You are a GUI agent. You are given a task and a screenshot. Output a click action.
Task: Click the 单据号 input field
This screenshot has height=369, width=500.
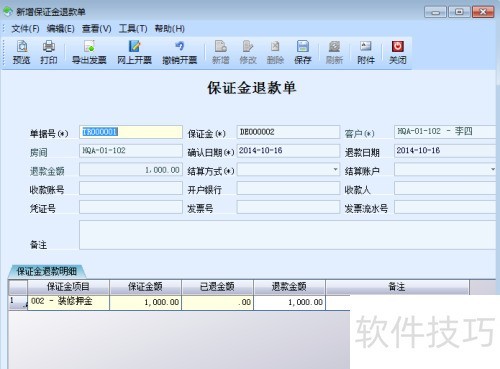click(x=131, y=132)
